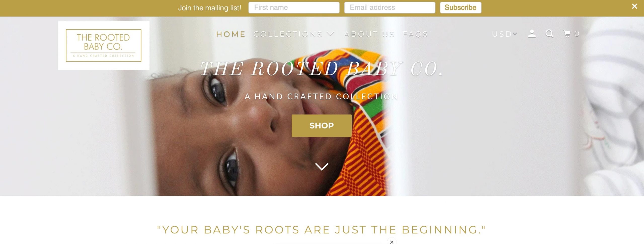Screen dimensions: 644x244
Task: Open the account profile icon
Action: [x=532, y=34]
